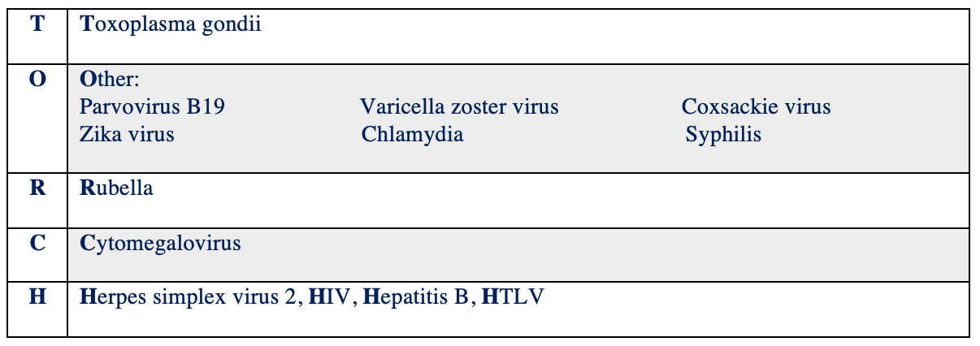Click on Varicella zoster virus
Image resolution: width=980 pixels, height=346 pixels.
coord(459,107)
